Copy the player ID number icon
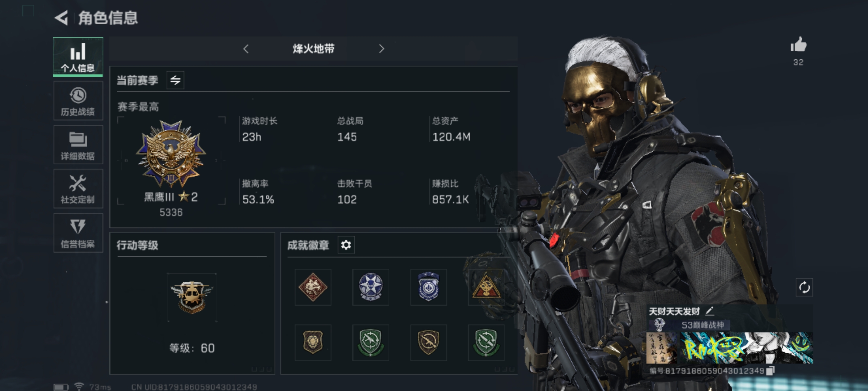This screenshot has width=868, height=391. (770, 371)
